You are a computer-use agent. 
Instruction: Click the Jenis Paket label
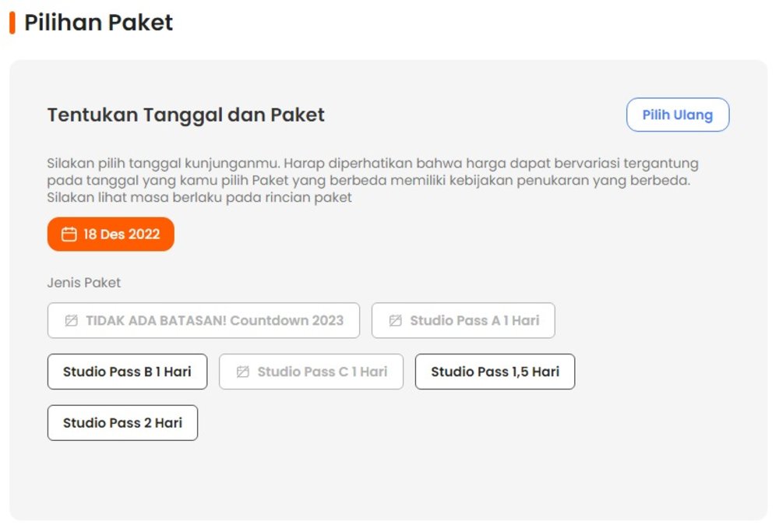pos(84,283)
